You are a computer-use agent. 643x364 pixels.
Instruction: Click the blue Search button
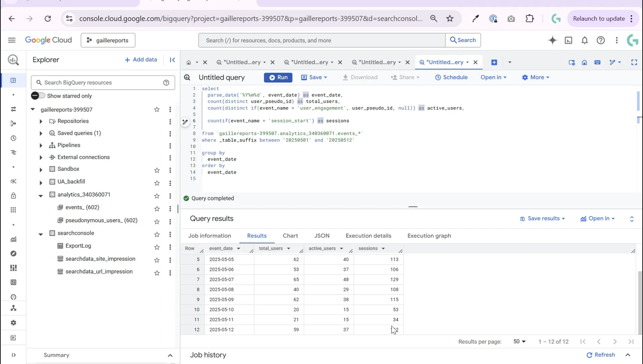pos(463,40)
